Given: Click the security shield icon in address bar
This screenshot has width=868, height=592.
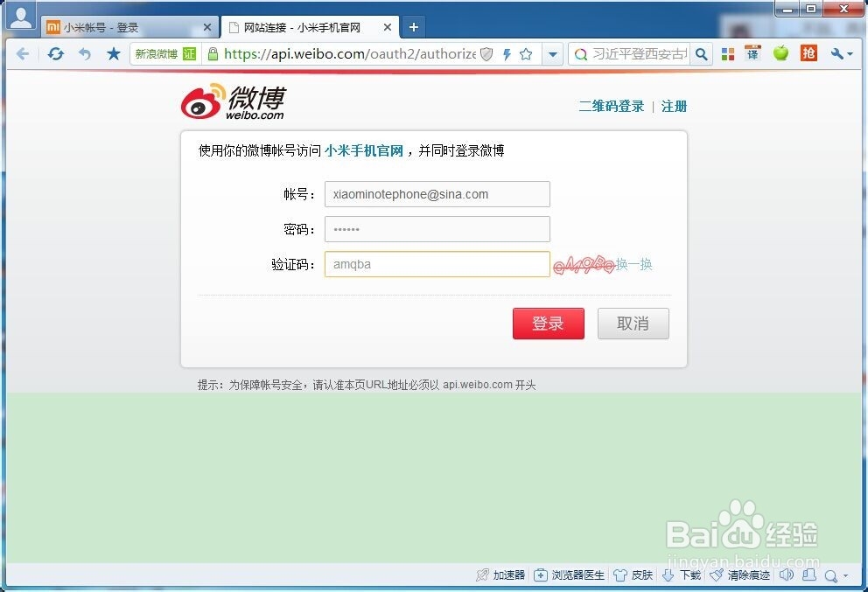Looking at the screenshot, I should 485,53.
